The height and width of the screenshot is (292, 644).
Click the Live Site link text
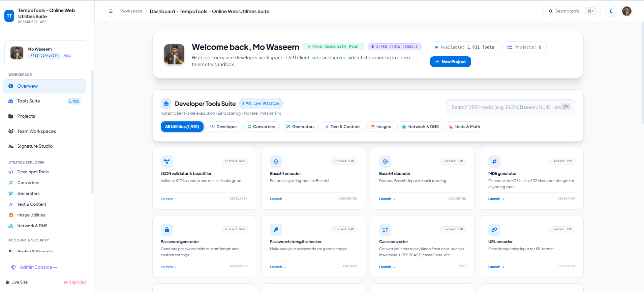coord(20,282)
